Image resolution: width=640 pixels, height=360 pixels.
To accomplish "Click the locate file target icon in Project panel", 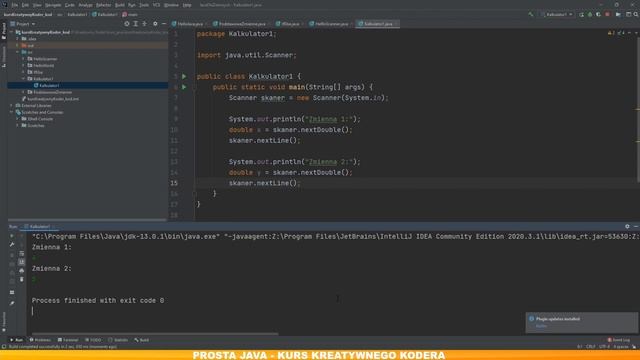I will 127,24.
